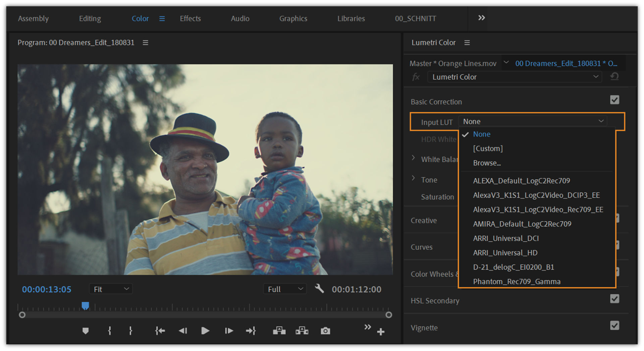Open the Fit zoom level dropdown

click(111, 289)
